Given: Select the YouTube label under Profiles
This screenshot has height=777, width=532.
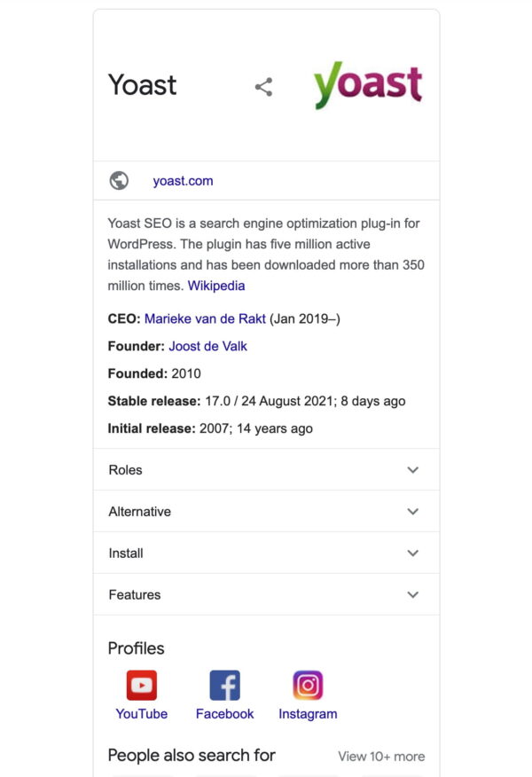Looking at the screenshot, I should click(142, 713).
